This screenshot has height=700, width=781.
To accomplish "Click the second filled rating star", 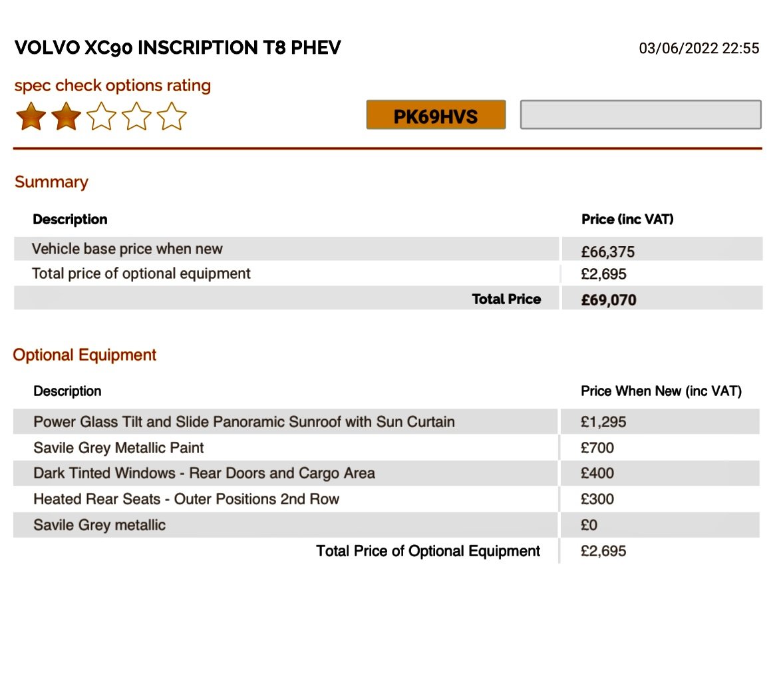I will click(x=67, y=116).
